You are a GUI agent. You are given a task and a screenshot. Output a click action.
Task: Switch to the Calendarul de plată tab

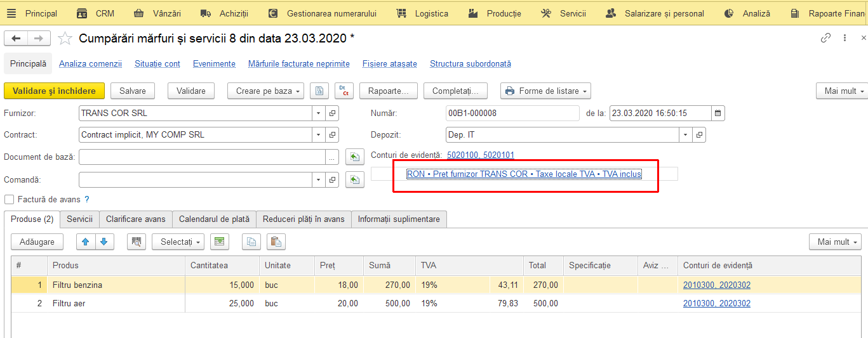[x=214, y=219]
